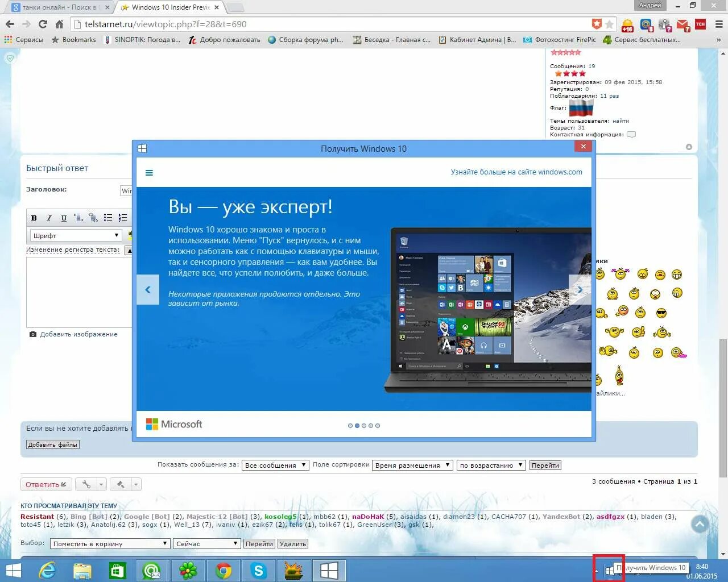Click the Gmail extension icon
728x582 pixels.
[683, 24]
